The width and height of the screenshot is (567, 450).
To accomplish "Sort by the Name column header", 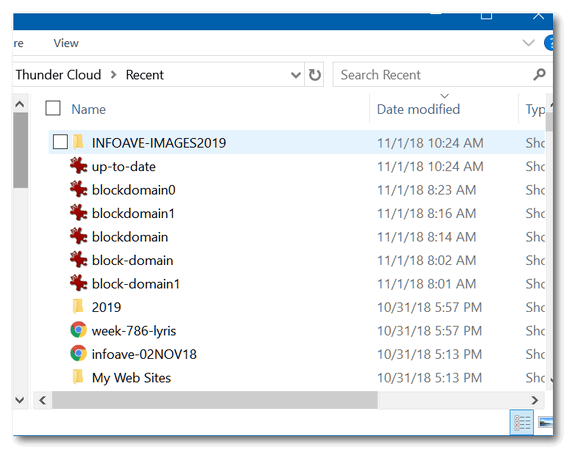I will 89,109.
